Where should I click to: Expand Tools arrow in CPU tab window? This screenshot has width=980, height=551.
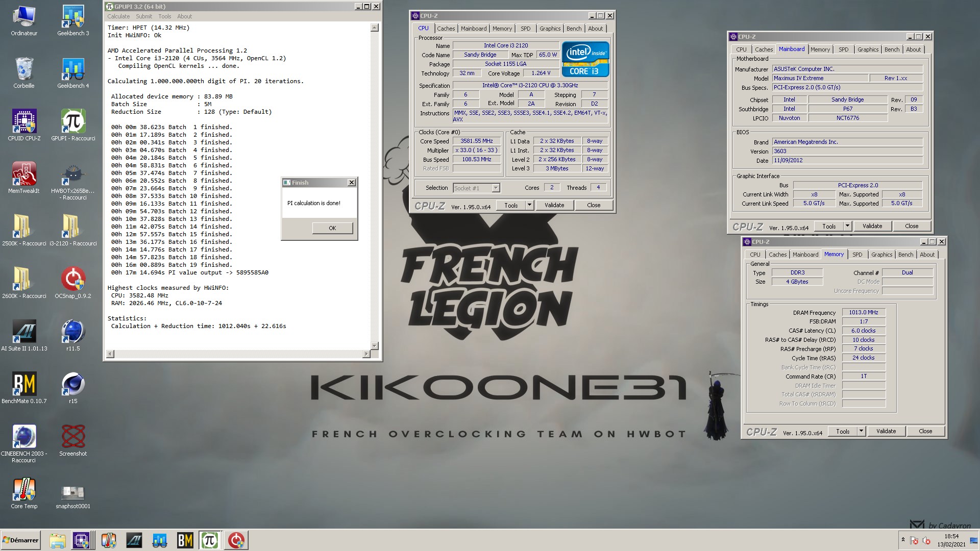529,205
